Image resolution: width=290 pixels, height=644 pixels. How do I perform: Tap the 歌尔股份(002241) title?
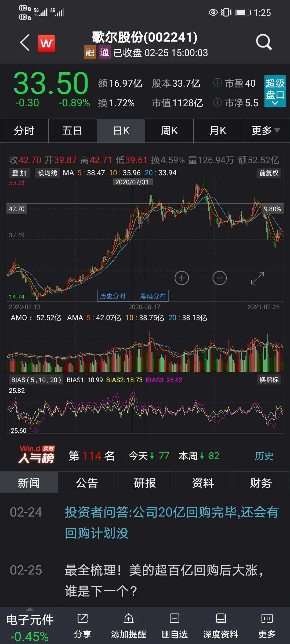click(x=145, y=37)
